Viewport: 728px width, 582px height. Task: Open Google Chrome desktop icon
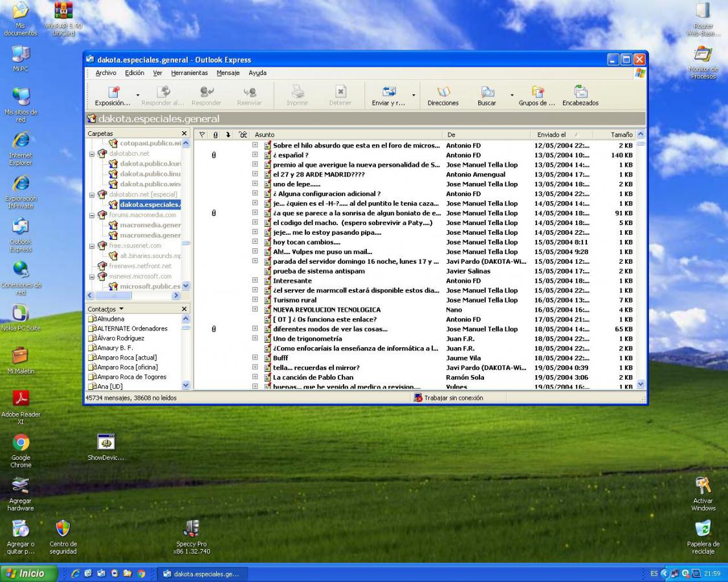21,443
